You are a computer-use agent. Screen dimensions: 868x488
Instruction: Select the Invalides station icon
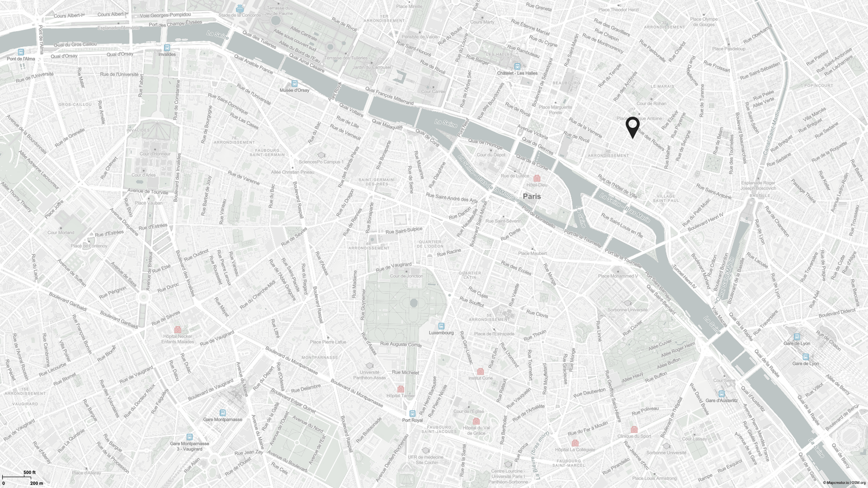167,48
